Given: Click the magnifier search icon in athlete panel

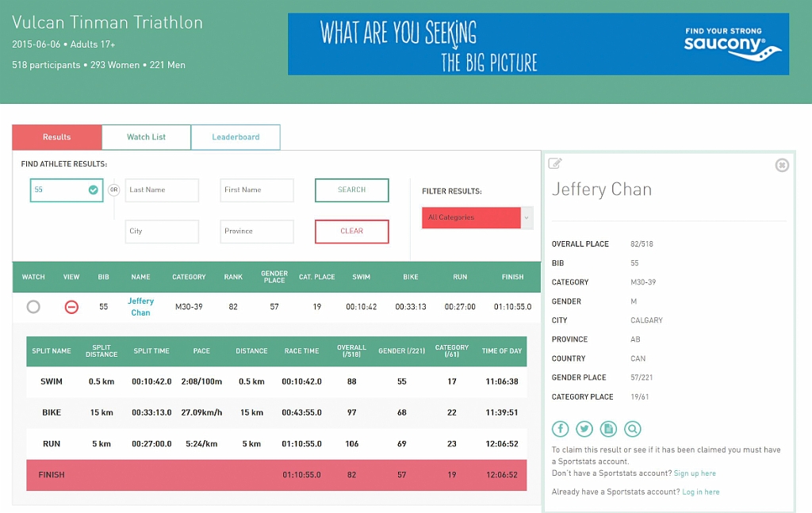Looking at the screenshot, I should click(632, 429).
